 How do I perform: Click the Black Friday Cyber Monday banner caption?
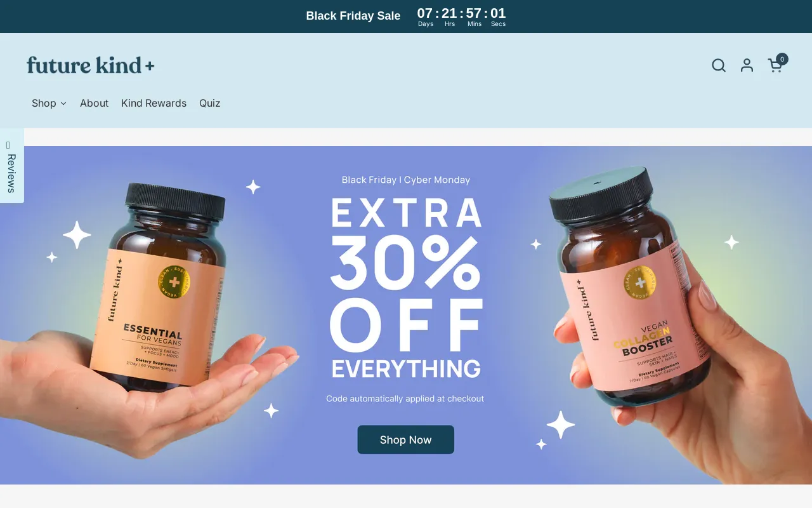tap(406, 180)
